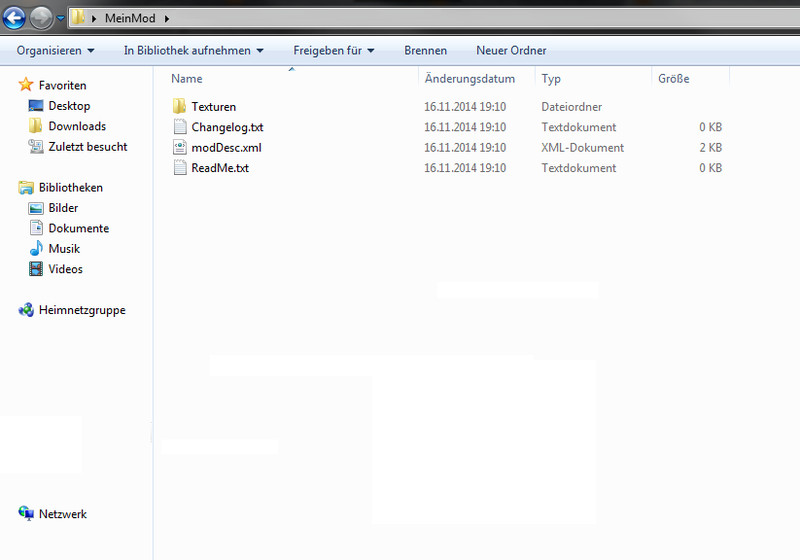Open 'In Bibliothek aufnehmen' dropdown

coord(193,50)
